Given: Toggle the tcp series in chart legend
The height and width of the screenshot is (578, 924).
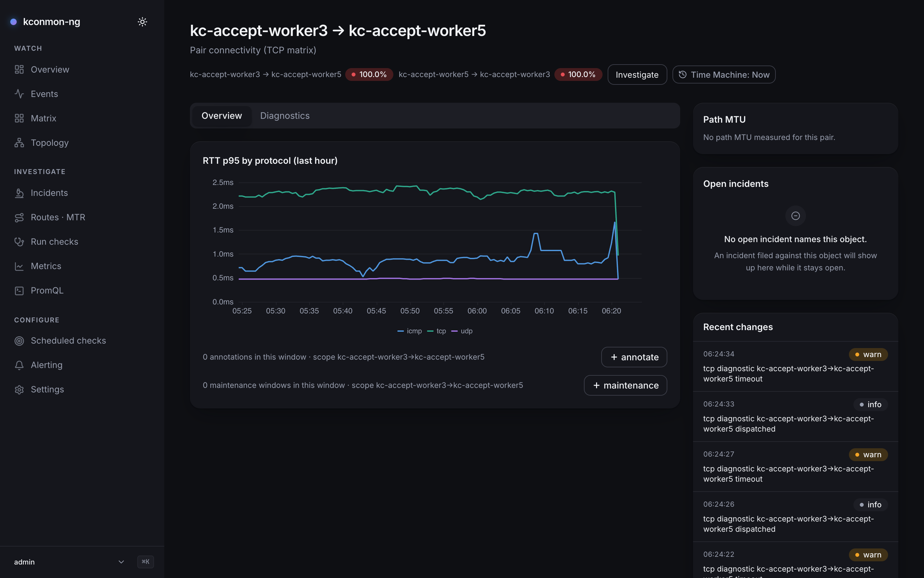Looking at the screenshot, I should coord(436,331).
